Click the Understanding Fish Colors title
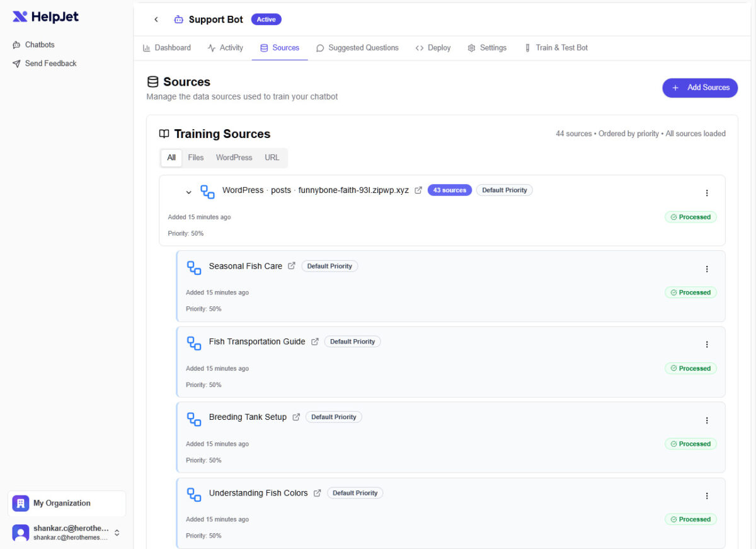The height and width of the screenshot is (549, 756). pos(258,493)
